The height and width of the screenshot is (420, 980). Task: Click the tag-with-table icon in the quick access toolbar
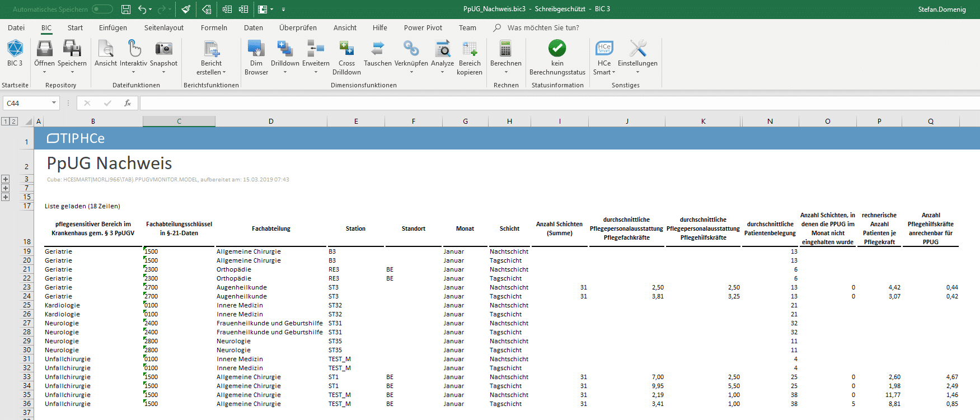coord(207,9)
